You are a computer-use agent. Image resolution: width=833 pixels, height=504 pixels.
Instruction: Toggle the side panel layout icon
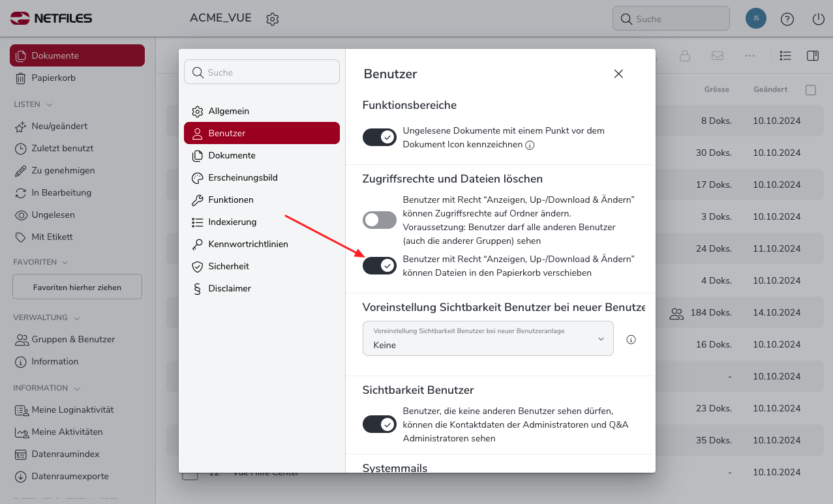click(812, 56)
